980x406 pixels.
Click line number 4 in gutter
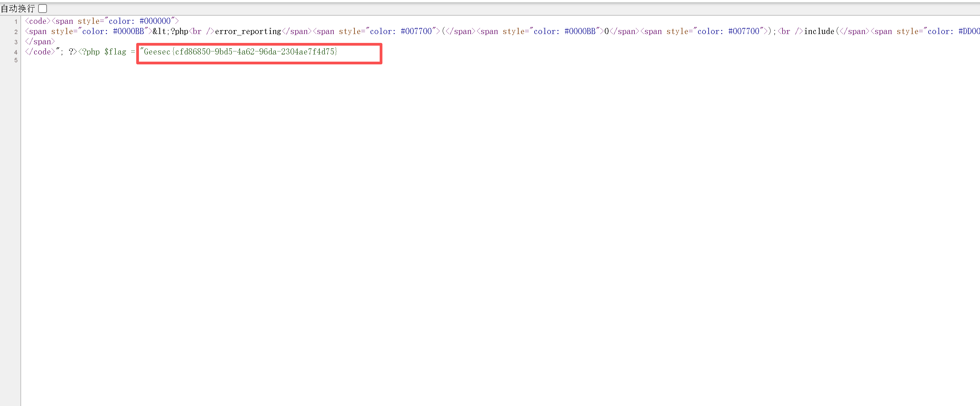(x=16, y=52)
